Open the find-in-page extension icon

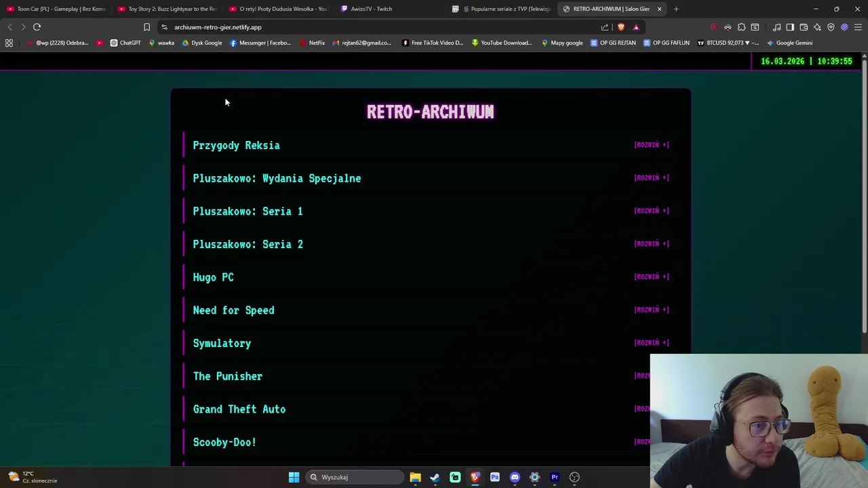coord(755,27)
